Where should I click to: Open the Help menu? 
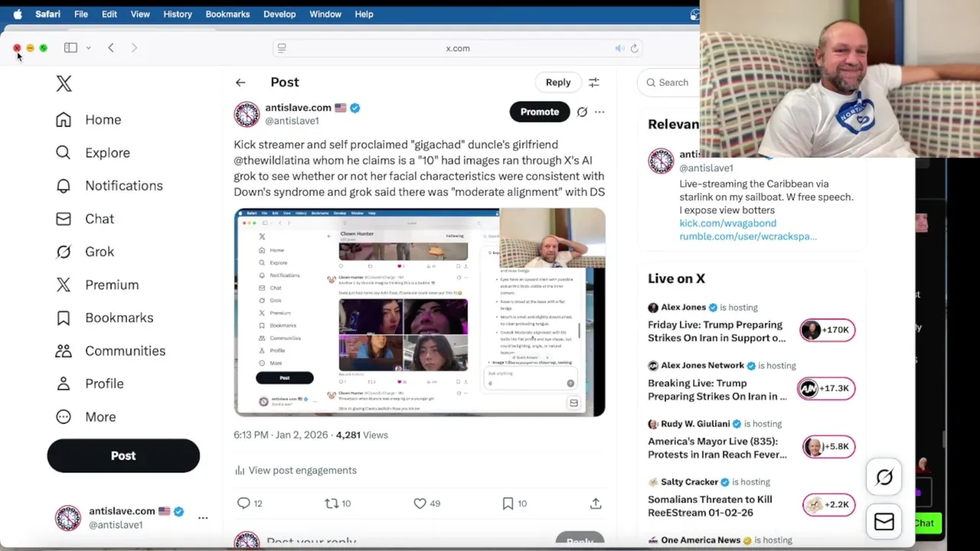(x=364, y=14)
